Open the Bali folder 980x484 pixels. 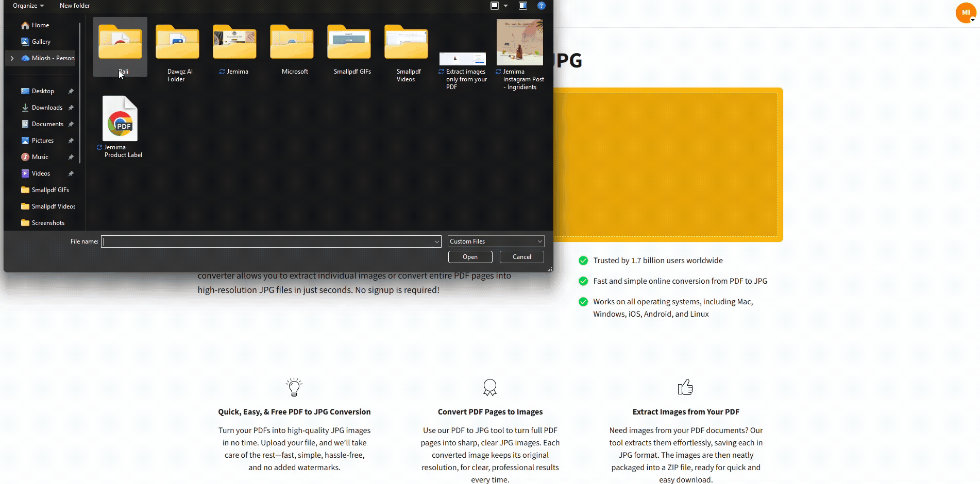pos(120,47)
